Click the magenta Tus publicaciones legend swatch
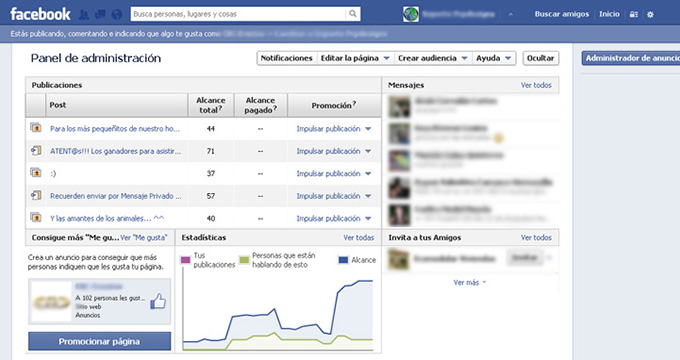680x360 pixels. click(x=185, y=260)
